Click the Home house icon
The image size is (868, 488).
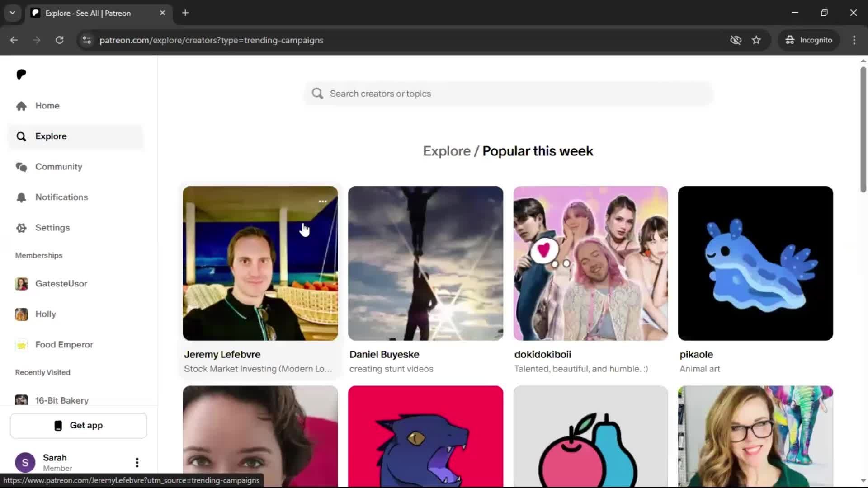[x=21, y=106]
